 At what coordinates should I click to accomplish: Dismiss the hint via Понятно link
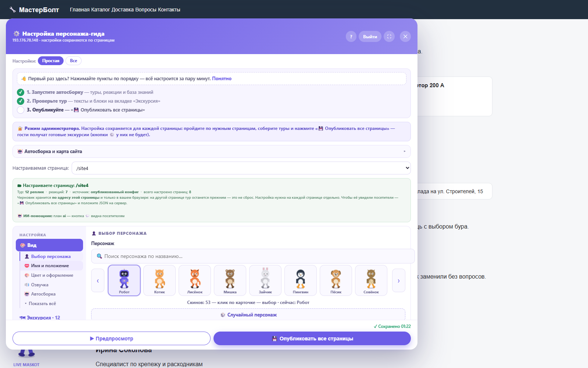(222, 78)
